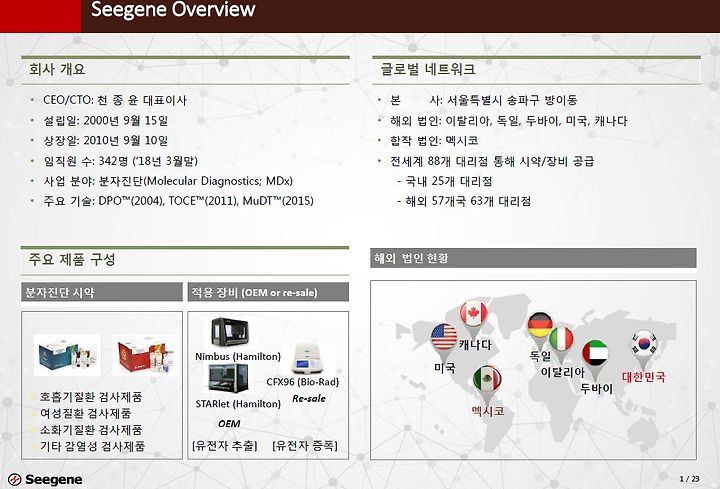Click the [유전자 추출] label
The image size is (720, 489).
[225, 446]
